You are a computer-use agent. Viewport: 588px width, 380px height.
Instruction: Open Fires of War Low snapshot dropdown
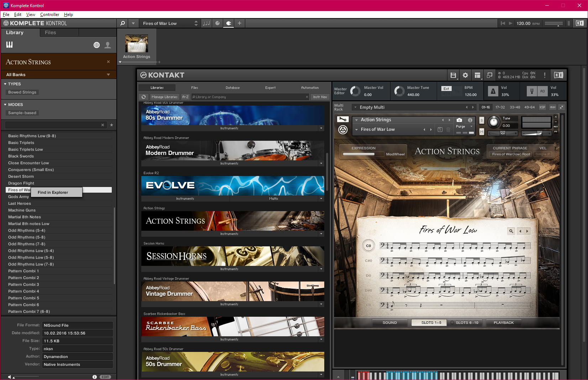(x=356, y=129)
